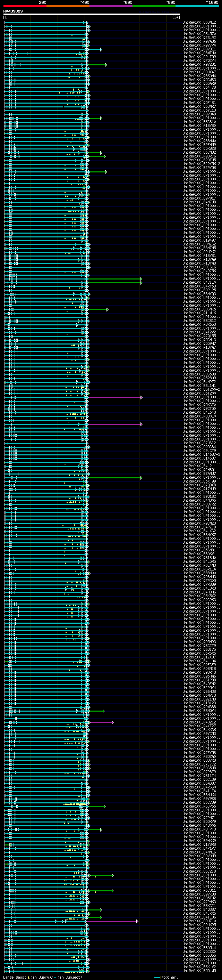Screen dimensions: 222x980
Task: Select the UniRef100_A6SP65 label
Action: [x=199, y=806]
